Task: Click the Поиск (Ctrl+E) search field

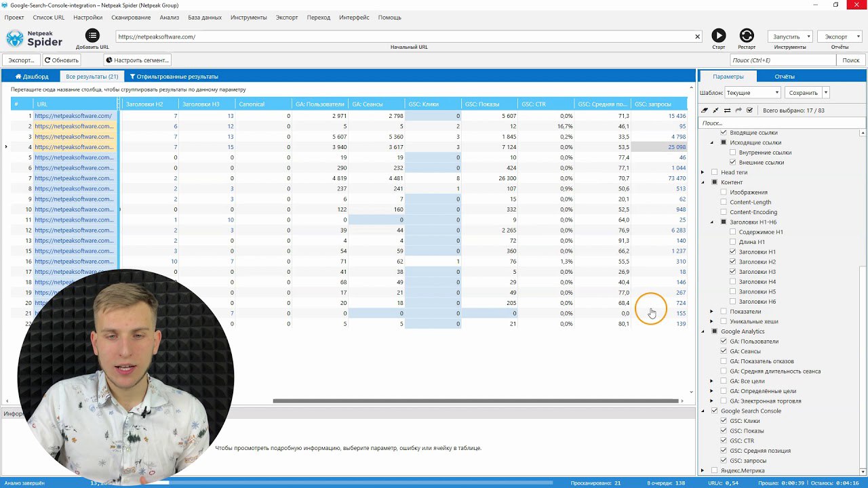Action: 783,60
